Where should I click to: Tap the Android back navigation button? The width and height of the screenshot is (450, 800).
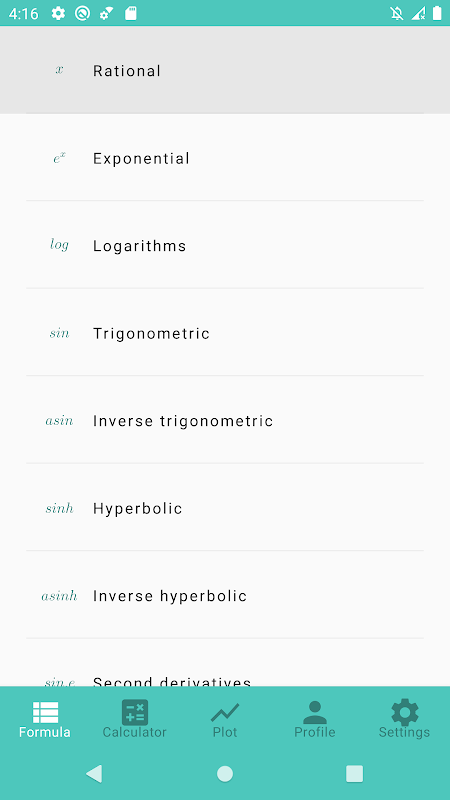click(94, 773)
